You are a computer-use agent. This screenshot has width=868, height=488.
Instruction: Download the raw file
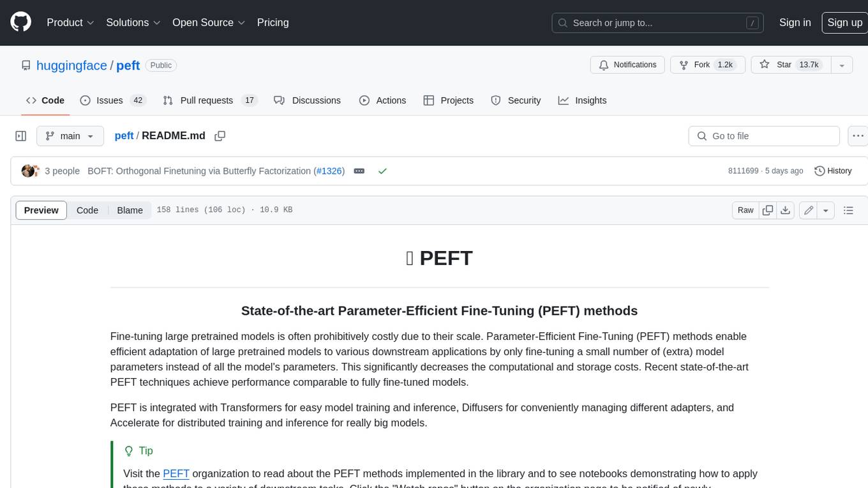(786, 210)
